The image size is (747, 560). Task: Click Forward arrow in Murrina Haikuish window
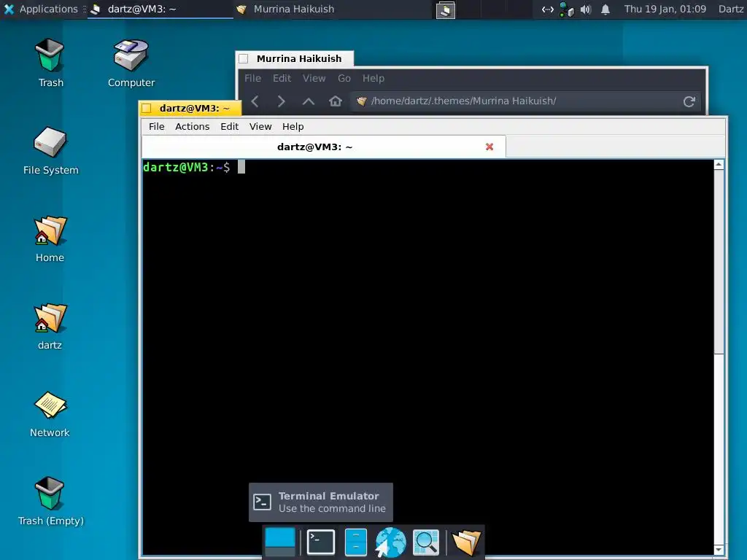click(x=281, y=101)
